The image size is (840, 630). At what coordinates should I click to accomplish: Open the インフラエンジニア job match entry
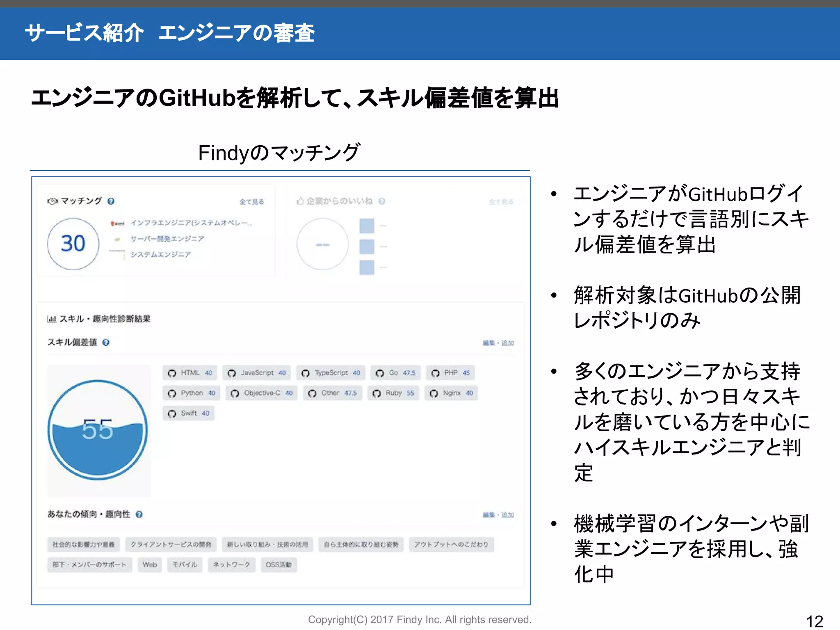[x=191, y=223]
